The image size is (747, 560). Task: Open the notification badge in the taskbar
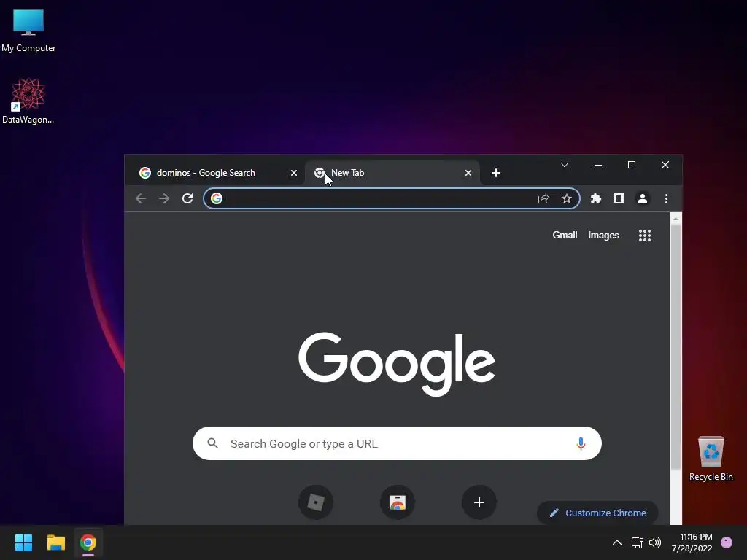[727, 542]
